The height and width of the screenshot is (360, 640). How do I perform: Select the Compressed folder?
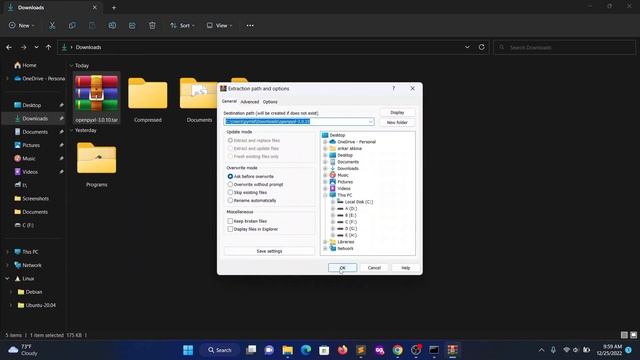coord(148,100)
